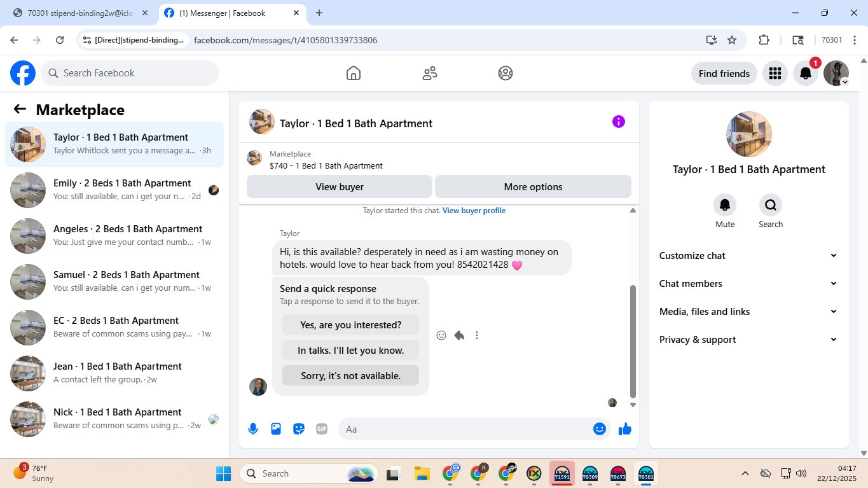Open Angeles 2 Beds 1 Bath conversation
The height and width of the screenshot is (488, 868).
pos(114,236)
